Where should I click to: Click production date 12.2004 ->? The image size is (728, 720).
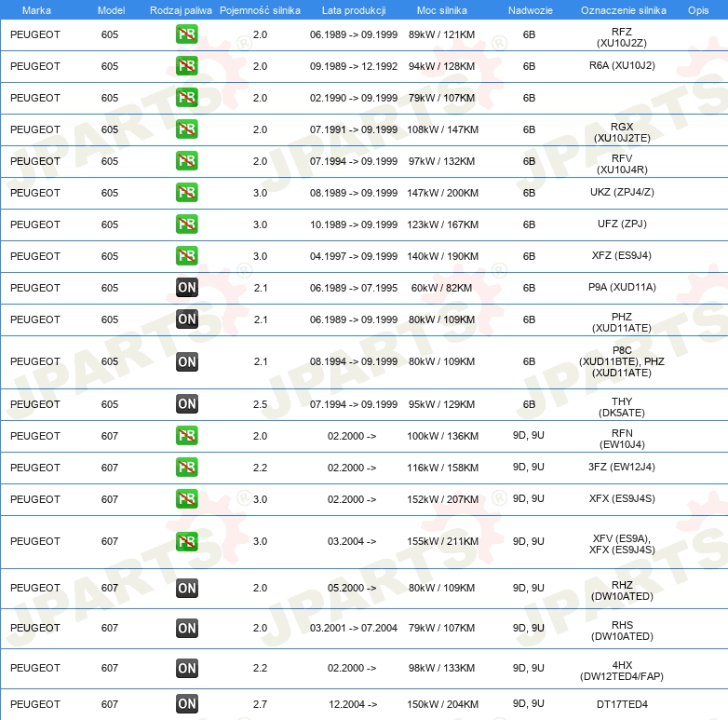[x=353, y=704]
